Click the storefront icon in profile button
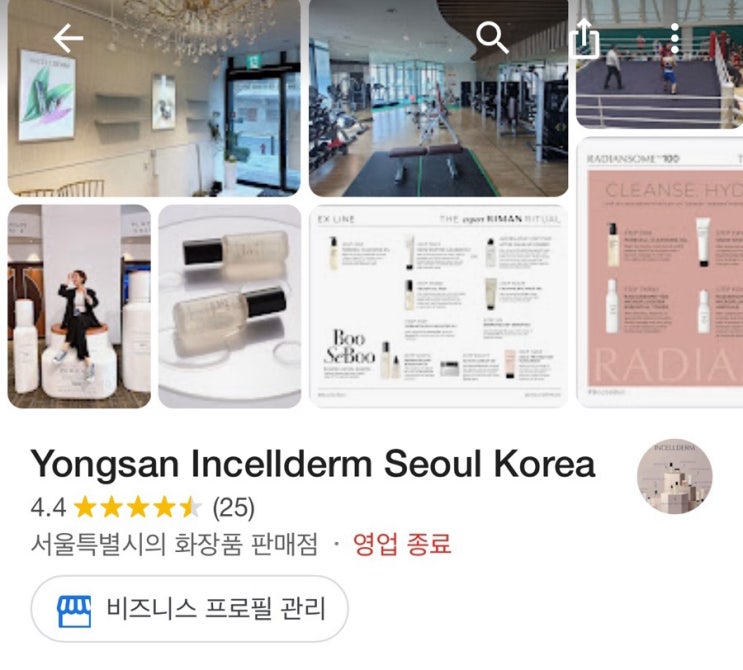743x670 pixels. point(74,611)
